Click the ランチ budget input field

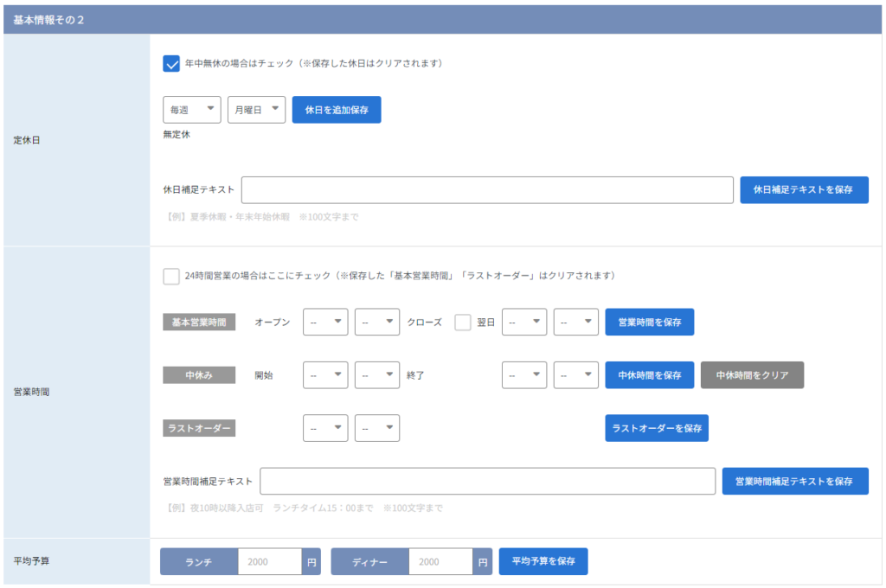click(x=270, y=562)
